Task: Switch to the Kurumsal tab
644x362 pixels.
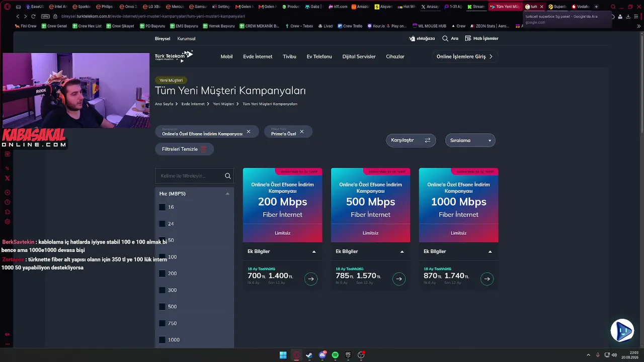Action: coord(187,39)
